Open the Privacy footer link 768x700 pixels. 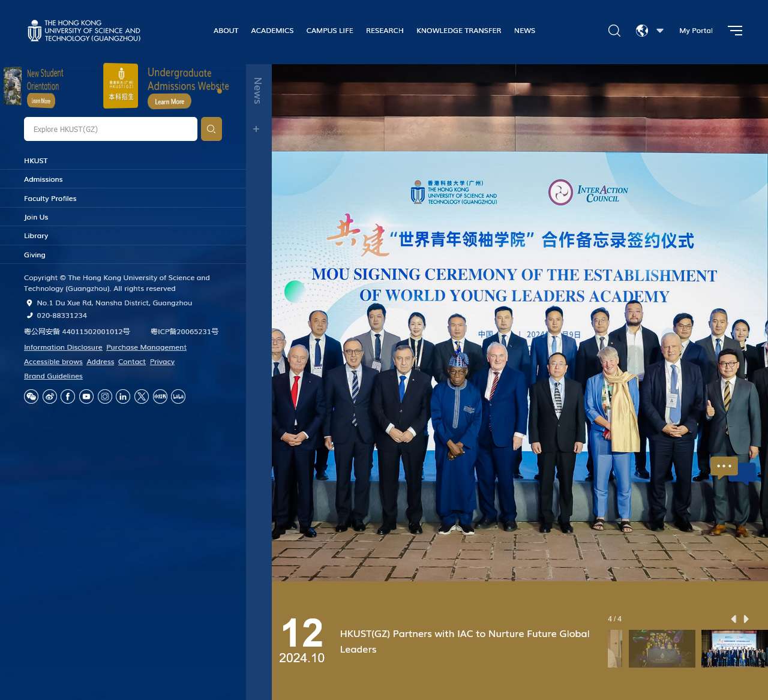[x=162, y=362]
